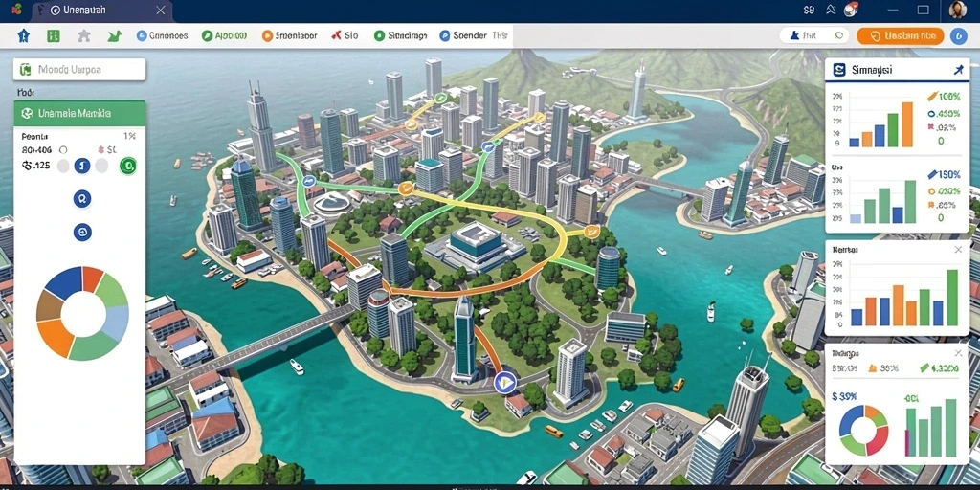
Task: Toggle the green switch in the Triit pill
Action: point(838,35)
